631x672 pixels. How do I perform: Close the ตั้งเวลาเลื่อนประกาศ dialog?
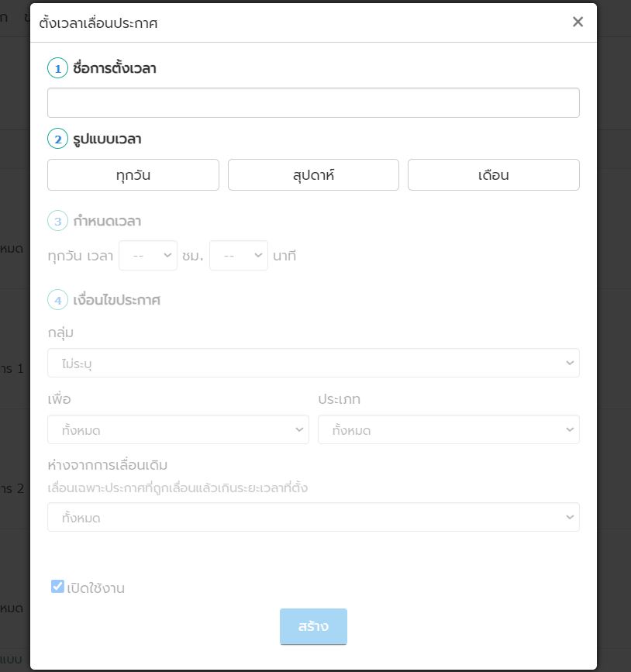[x=578, y=22]
